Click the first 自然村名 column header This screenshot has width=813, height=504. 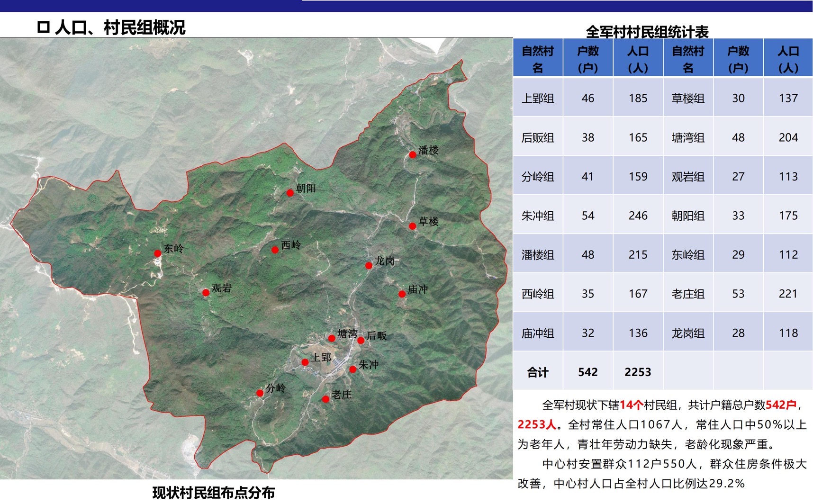[x=538, y=59]
